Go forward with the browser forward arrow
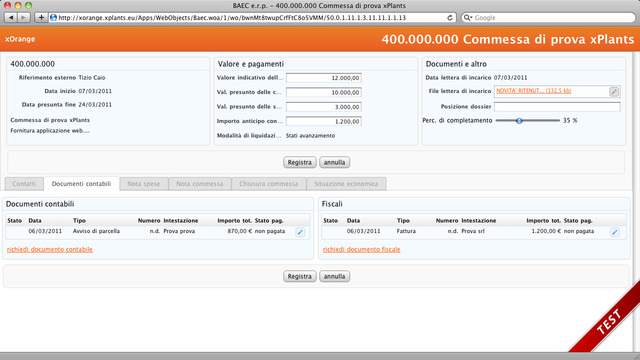640x360 pixels. [24, 18]
